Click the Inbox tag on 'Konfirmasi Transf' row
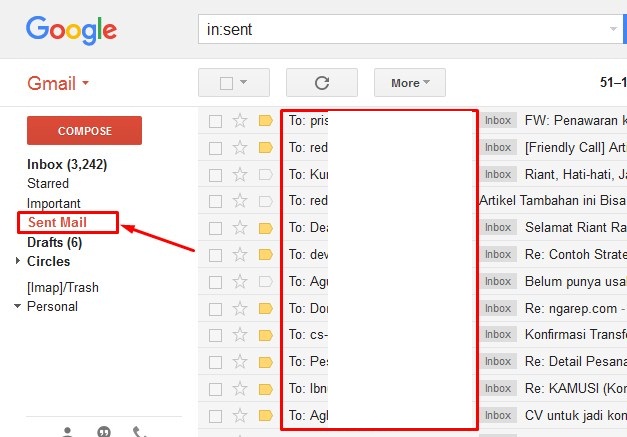The height and width of the screenshot is (437, 627). tap(498, 335)
